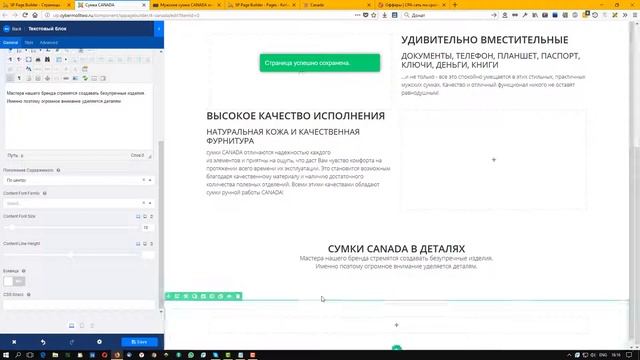640x360 pixels.
Task: Click the Back arrow in editor panel
Action: 7,29
